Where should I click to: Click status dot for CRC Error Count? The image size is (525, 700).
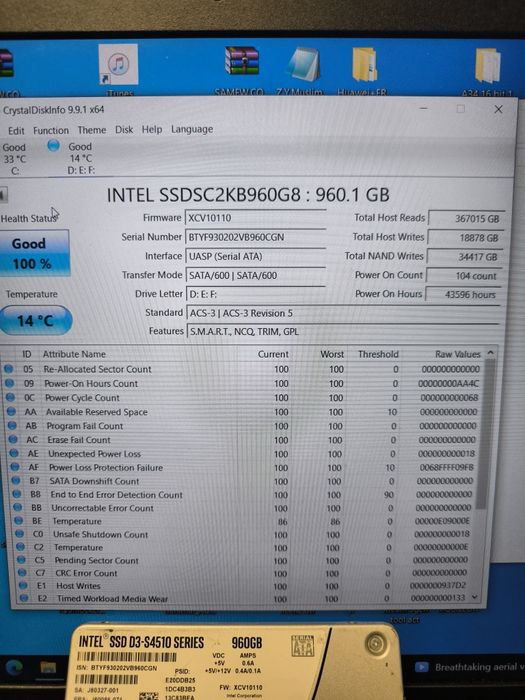[22, 572]
